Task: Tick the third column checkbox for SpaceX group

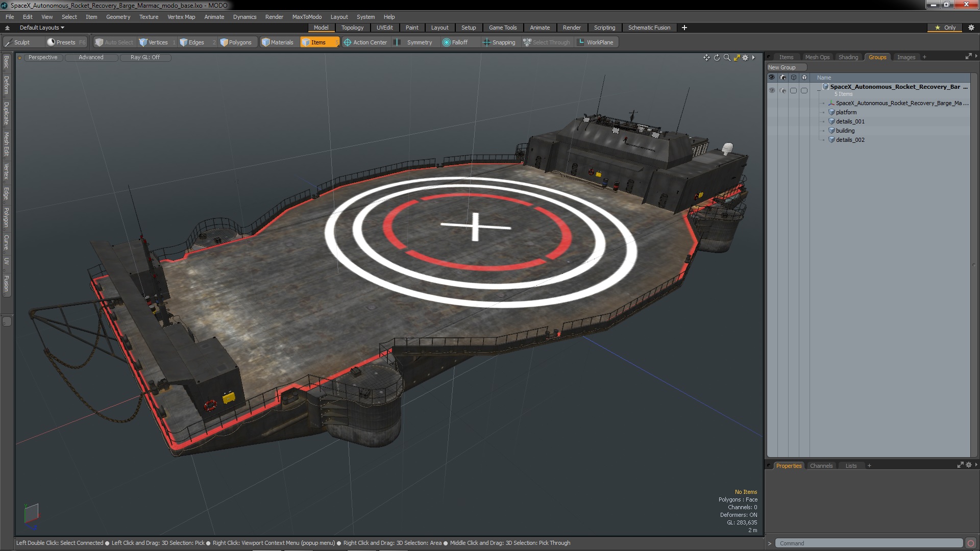Action: pyautogui.click(x=793, y=90)
